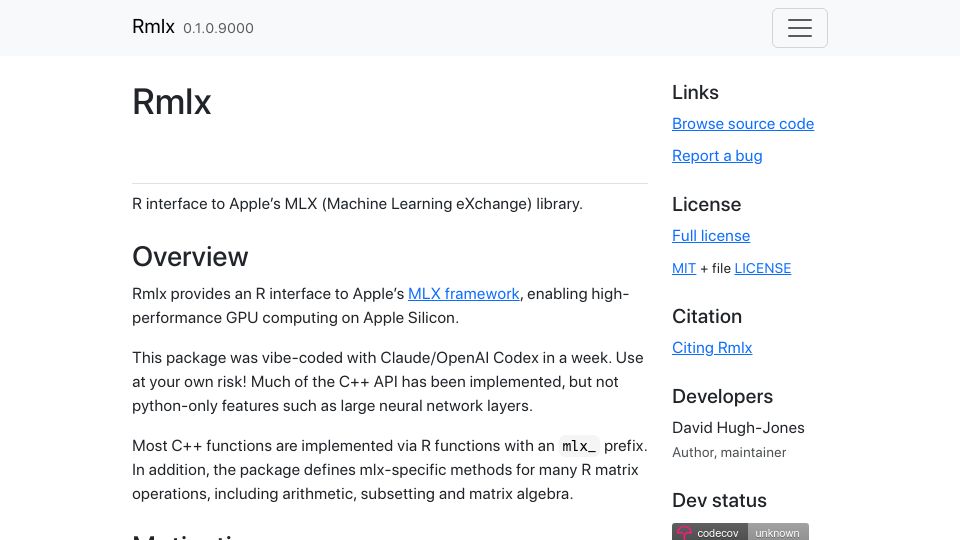Open the Report a bug link
The image size is (960, 540).
pos(717,156)
